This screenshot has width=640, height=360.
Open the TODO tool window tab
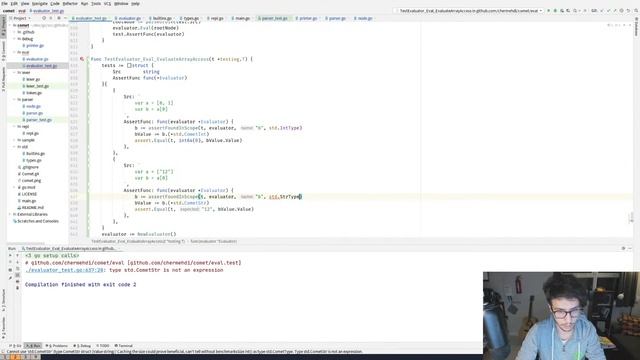[x=103, y=346]
